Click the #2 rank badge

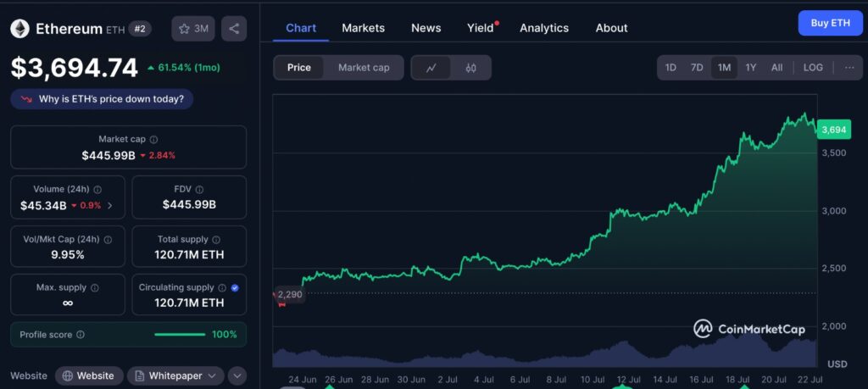[x=140, y=29]
